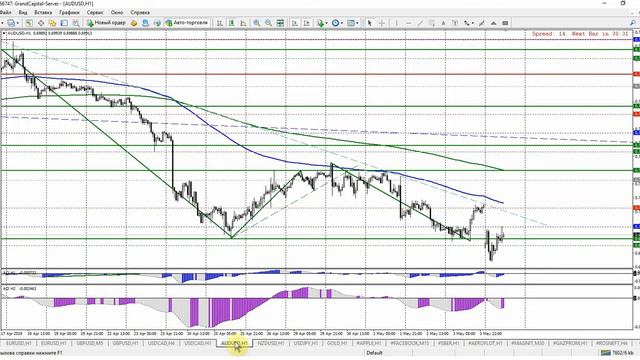The width and height of the screenshot is (640, 360).
Task: Switch to the #ROSNEFT,H4 chart tab
Action: [612, 343]
